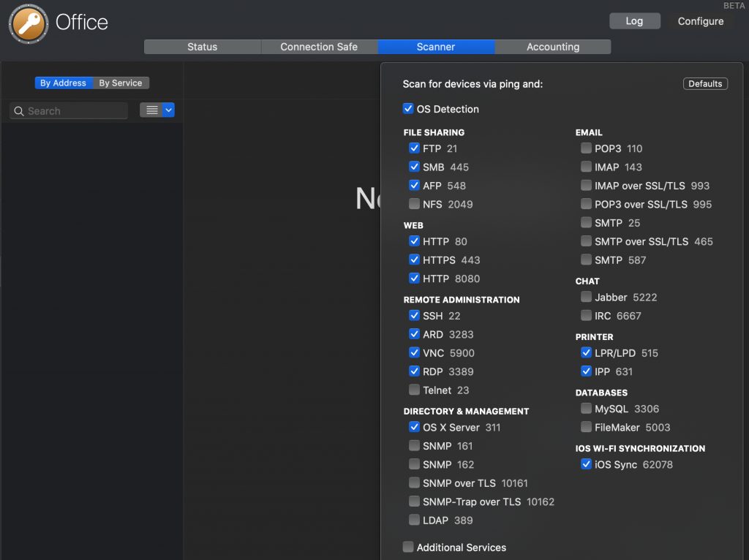The image size is (749, 560).
Task: Click the orange key app logo
Action: 29,23
